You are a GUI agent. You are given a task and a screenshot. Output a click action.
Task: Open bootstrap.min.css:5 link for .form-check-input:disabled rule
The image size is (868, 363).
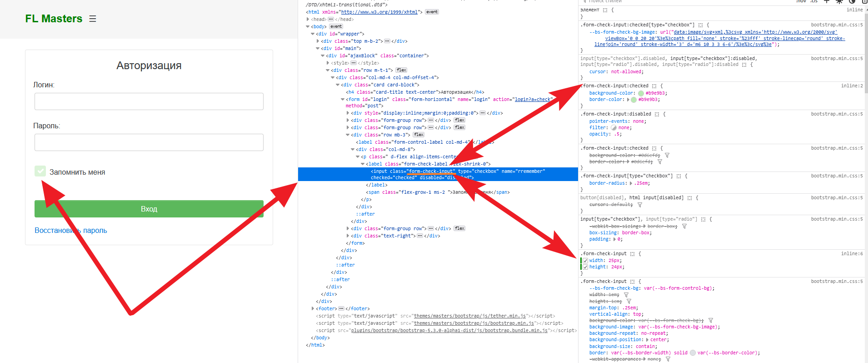[837, 114]
